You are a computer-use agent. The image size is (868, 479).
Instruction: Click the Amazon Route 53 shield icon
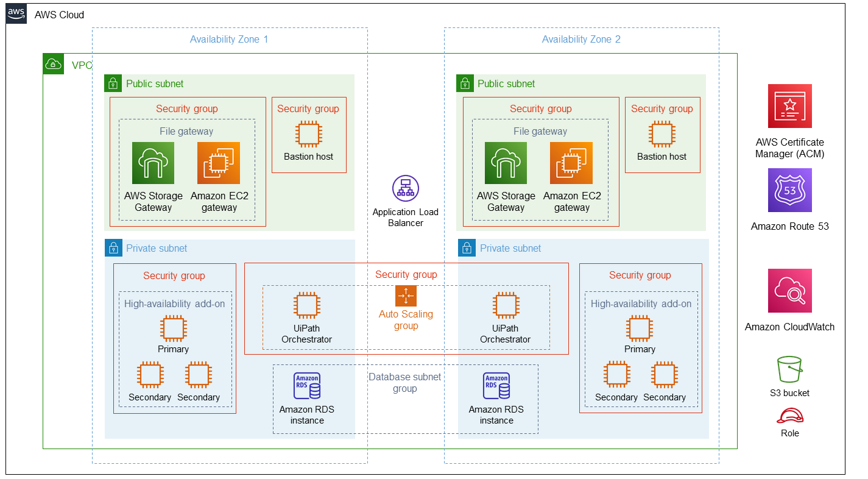[789, 190]
